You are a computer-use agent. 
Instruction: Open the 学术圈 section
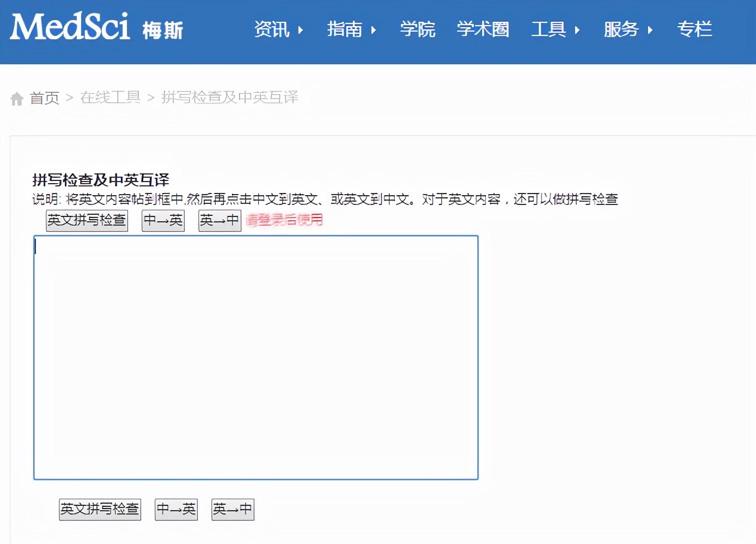coord(483,30)
